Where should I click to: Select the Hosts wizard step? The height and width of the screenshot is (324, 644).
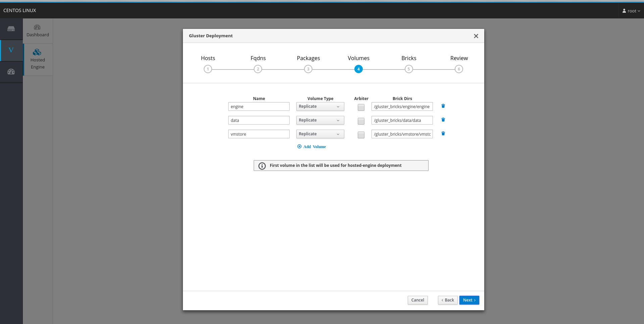(208, 69)
